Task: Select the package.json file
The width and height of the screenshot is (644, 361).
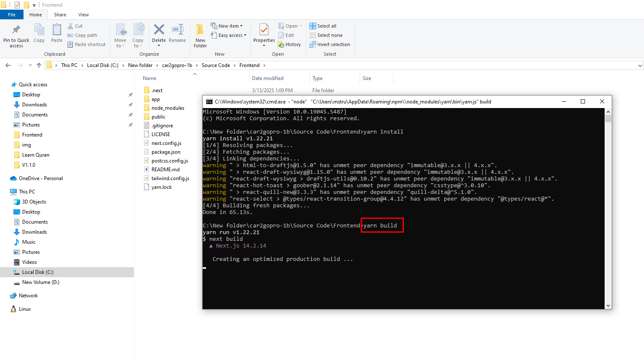Action: [x=166, y=152]
